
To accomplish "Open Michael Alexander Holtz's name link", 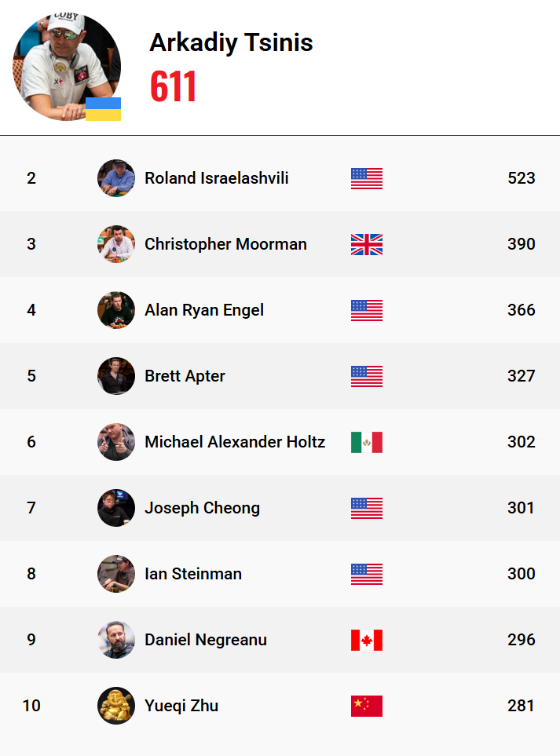I will point(235,442).
